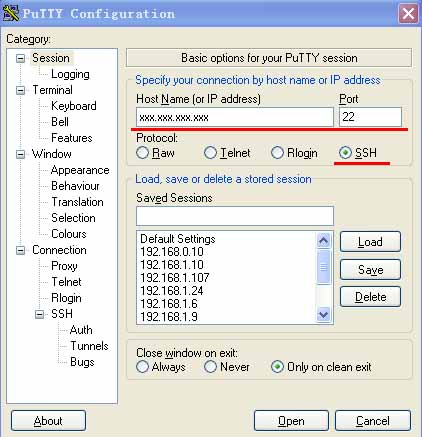Set close window on exit to Always
Viewport: 422px width, 437px height.
point(142,367)
